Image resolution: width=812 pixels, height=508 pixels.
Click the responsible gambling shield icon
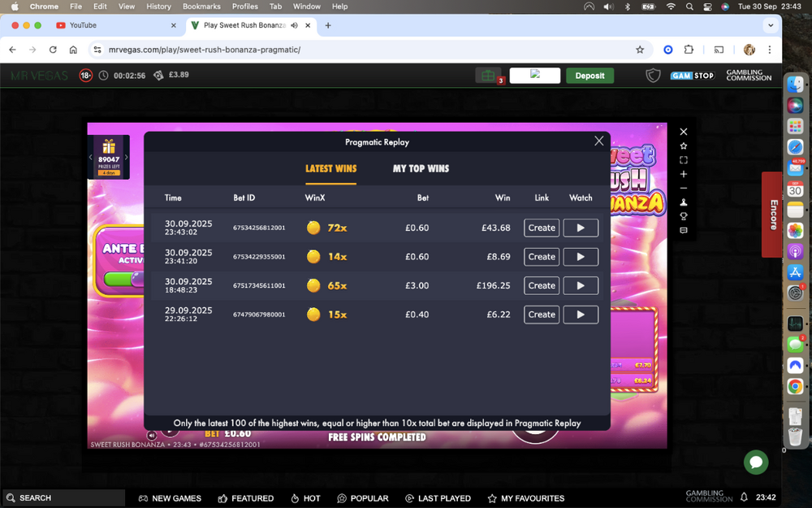click(653, 75)
